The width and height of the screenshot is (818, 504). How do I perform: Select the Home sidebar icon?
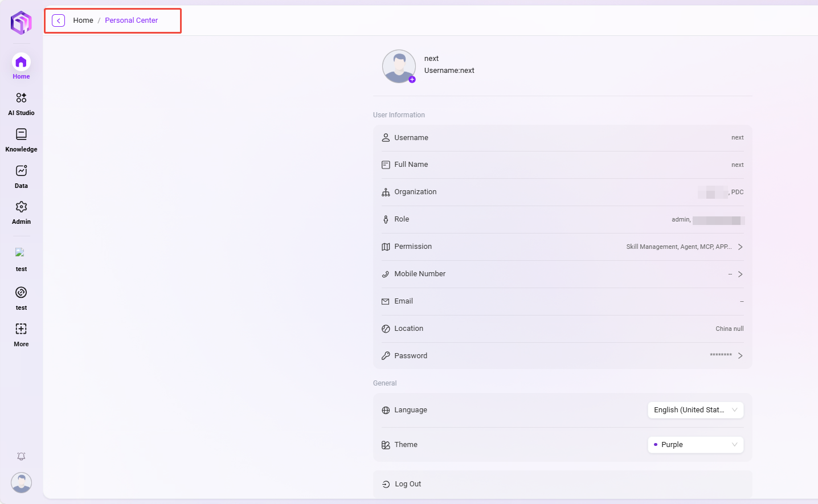click(x=21, y=62)
